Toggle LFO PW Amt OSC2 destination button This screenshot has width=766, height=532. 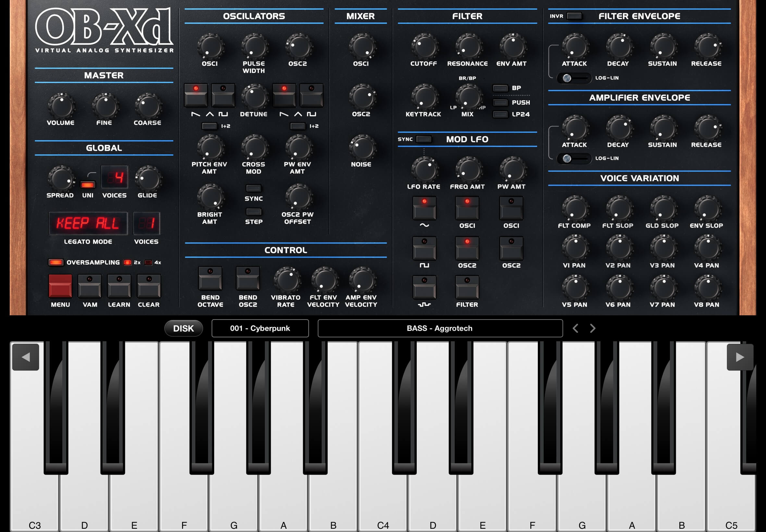511,248
